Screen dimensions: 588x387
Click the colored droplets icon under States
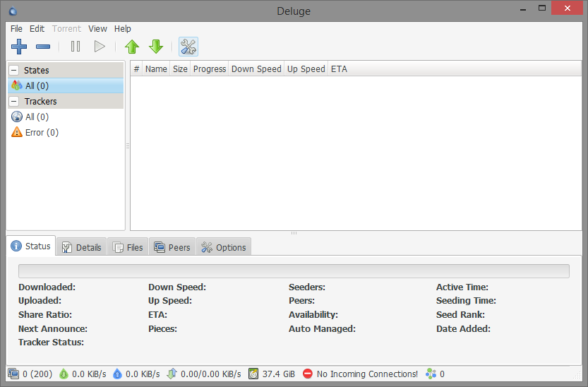point(17,85)
